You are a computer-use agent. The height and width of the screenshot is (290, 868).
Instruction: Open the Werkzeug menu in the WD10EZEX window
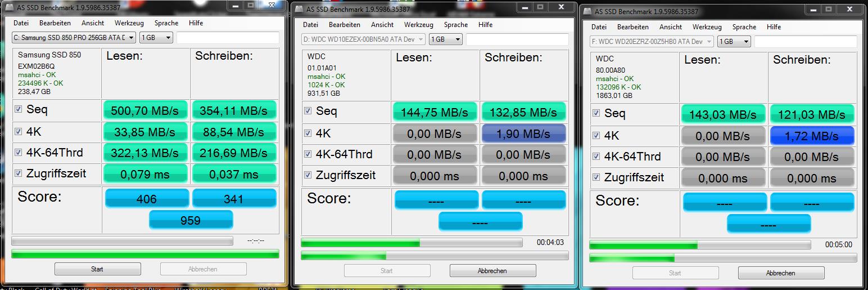click(419, 25)
